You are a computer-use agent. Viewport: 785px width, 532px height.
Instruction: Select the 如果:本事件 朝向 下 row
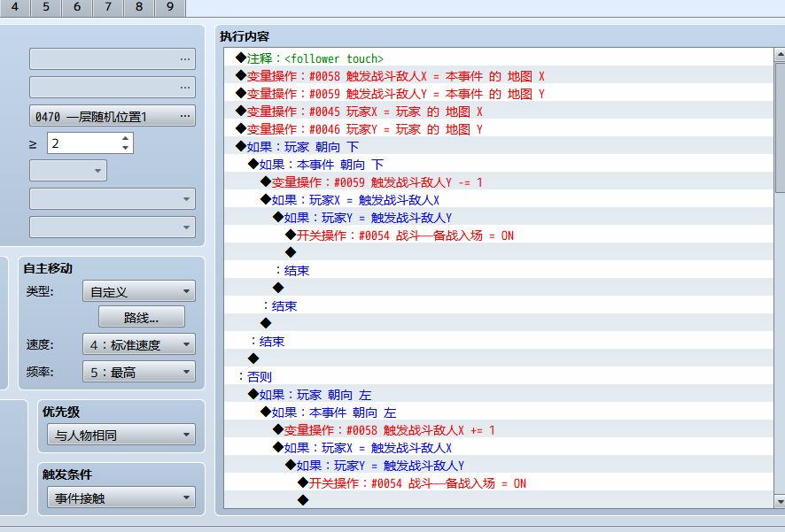coord(499,165)
